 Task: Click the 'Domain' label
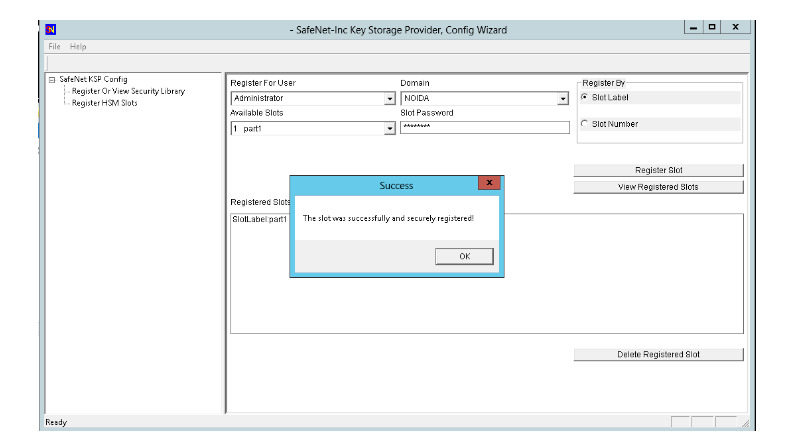pos(415,83)
